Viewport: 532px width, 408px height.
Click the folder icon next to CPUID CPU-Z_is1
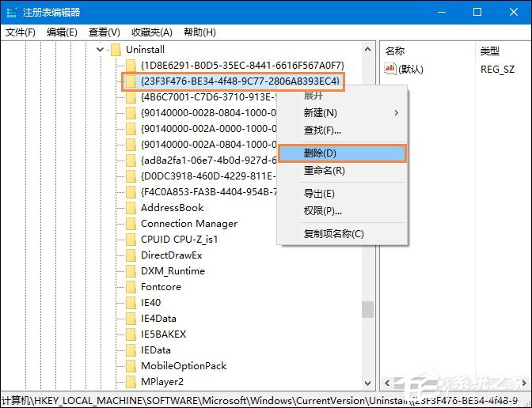pos(131,240)
